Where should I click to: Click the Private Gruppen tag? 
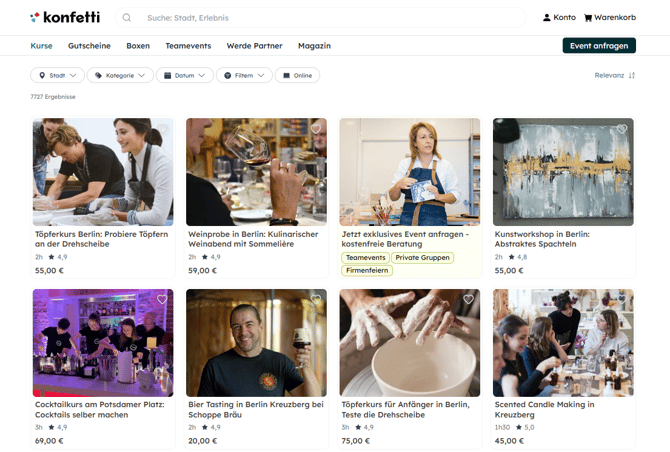click(x=422, y=258)
